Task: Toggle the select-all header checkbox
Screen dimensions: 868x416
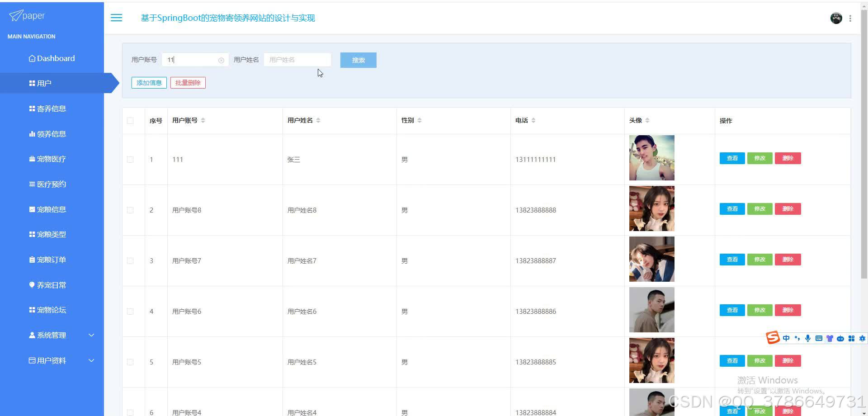Action: click(x=130, y=121)
